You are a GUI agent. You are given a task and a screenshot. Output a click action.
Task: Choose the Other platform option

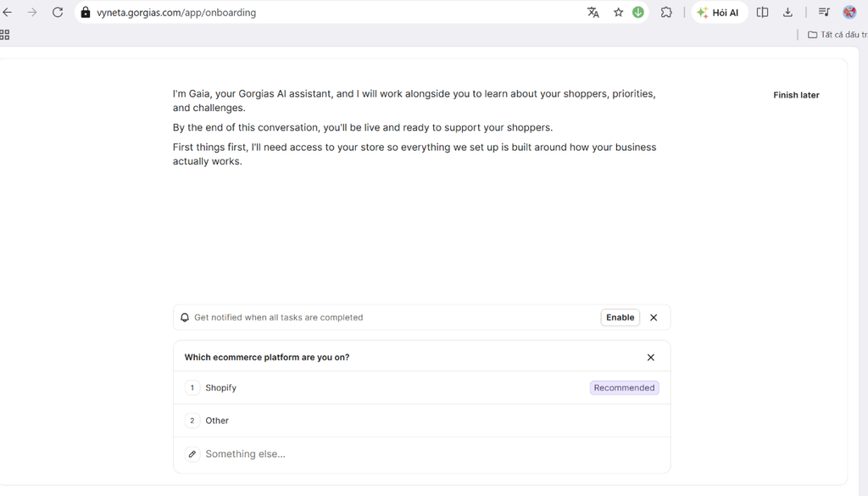click(422, 421)
